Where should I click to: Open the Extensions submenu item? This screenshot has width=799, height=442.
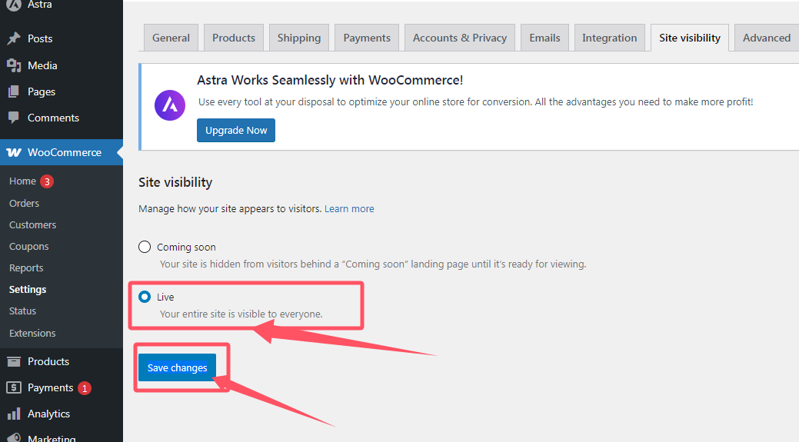click(32, 333)
